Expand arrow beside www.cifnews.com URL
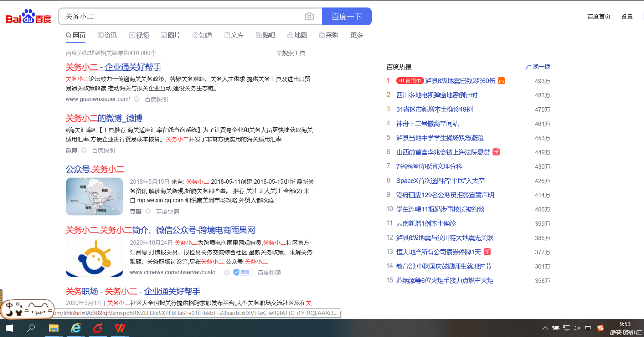This screenshot has width=644, height=337. pos(227,272)
